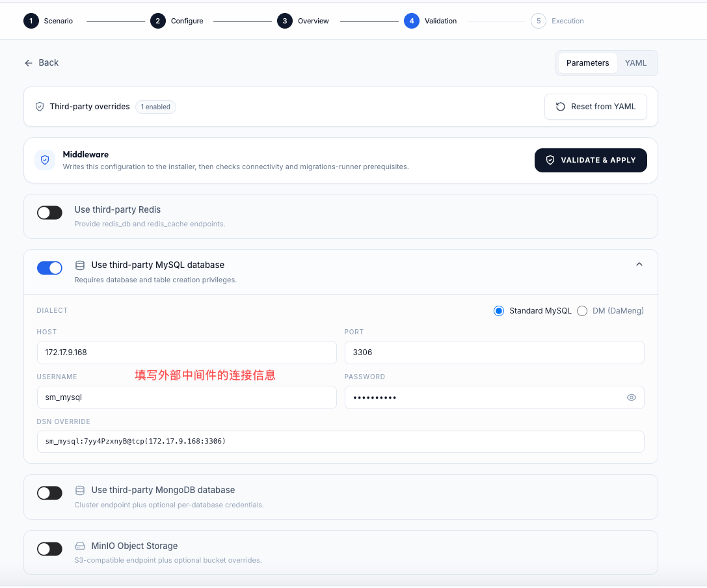Click the shield icon beside Third-party overrides
The width and height of the screenshot is (707, 588).
tap(40, 107)
